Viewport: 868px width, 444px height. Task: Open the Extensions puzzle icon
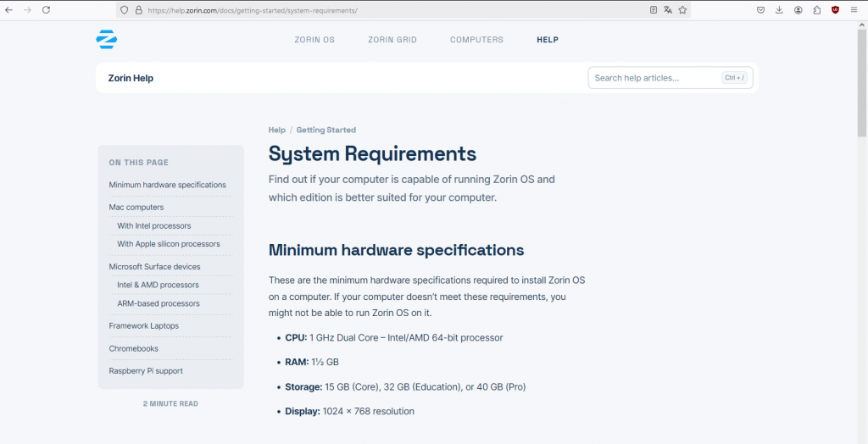tap(816, 10)
